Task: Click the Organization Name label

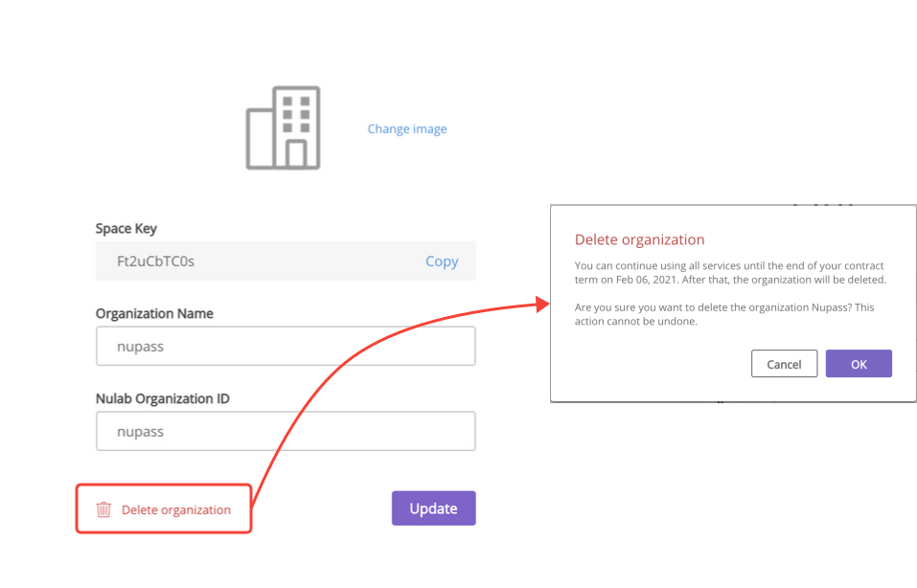Action: coord(154,313)
